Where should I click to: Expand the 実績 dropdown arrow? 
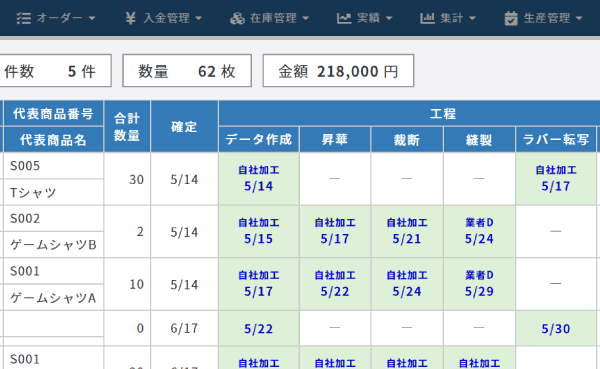(x=389, y=18)
